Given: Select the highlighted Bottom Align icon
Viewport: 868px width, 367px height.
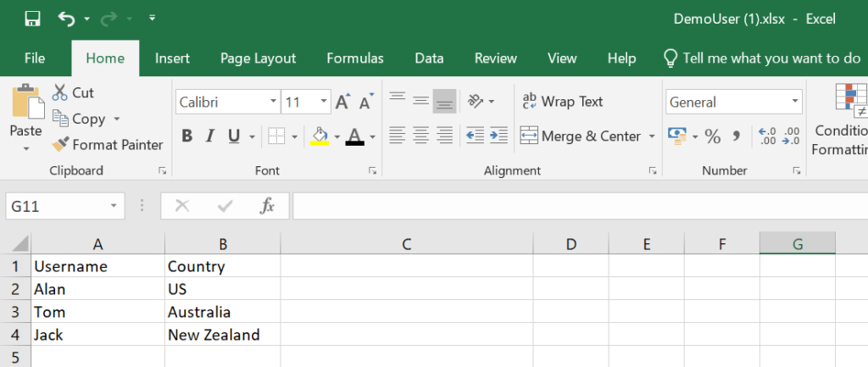Looking at the screenshot, I should coord(444,102).
